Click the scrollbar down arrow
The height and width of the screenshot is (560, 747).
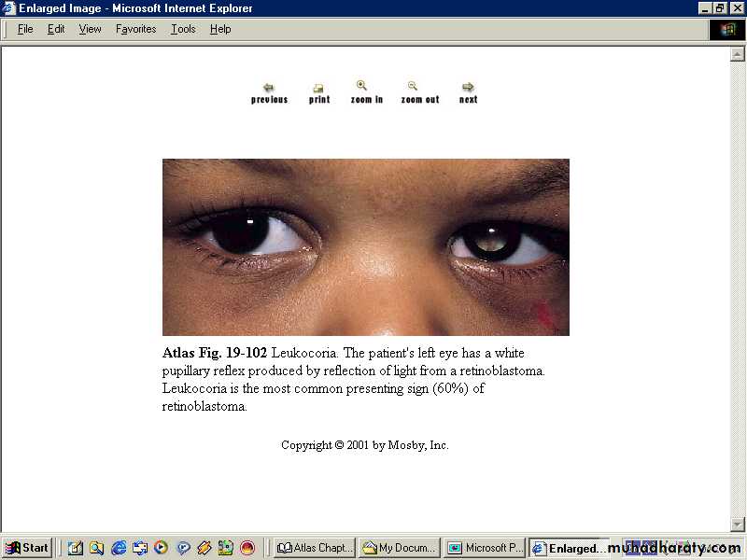[x=738, y=525]
